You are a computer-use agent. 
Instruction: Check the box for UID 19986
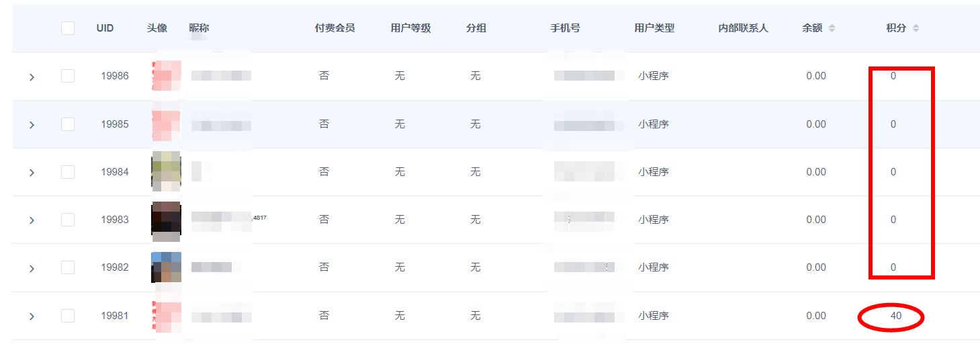coord(68,76)
